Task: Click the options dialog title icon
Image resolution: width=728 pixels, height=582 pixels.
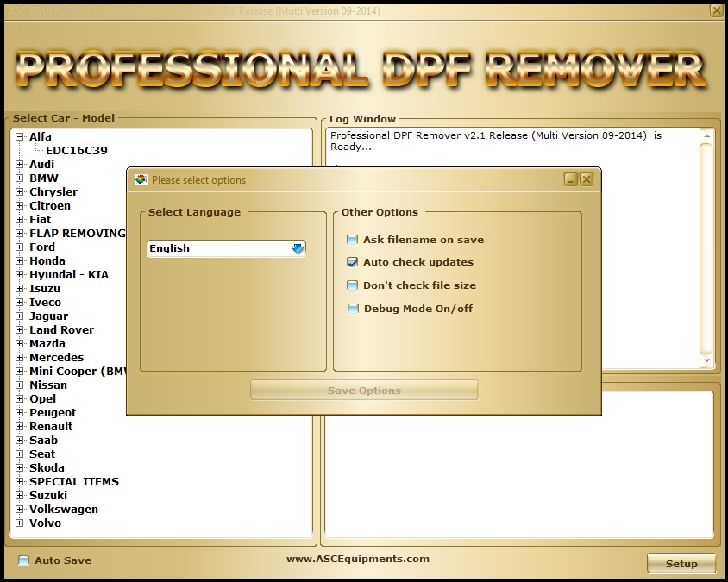Action: [x=141, y=179]
